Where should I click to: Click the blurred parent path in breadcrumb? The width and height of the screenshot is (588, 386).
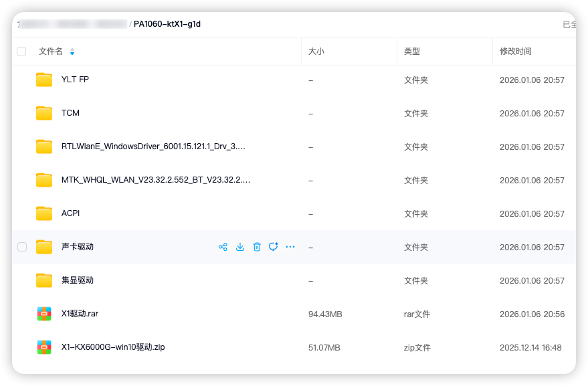(72, 24)
